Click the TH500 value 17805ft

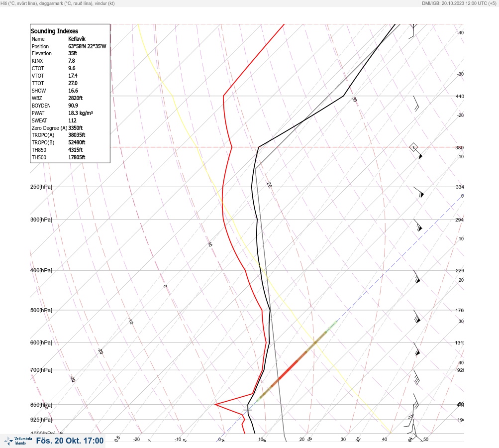click(77, 157)
